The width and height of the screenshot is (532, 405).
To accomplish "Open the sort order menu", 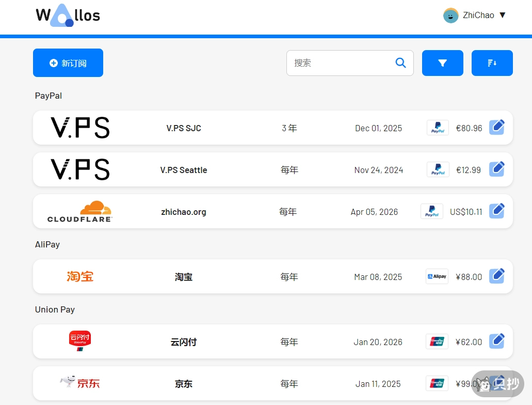I will coord(492,63).
